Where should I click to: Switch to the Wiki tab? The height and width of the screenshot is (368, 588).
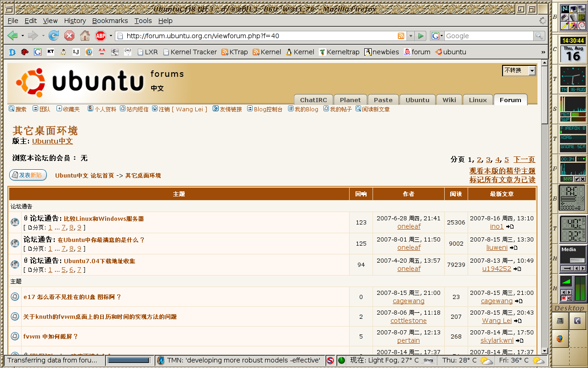pos(449,100)
